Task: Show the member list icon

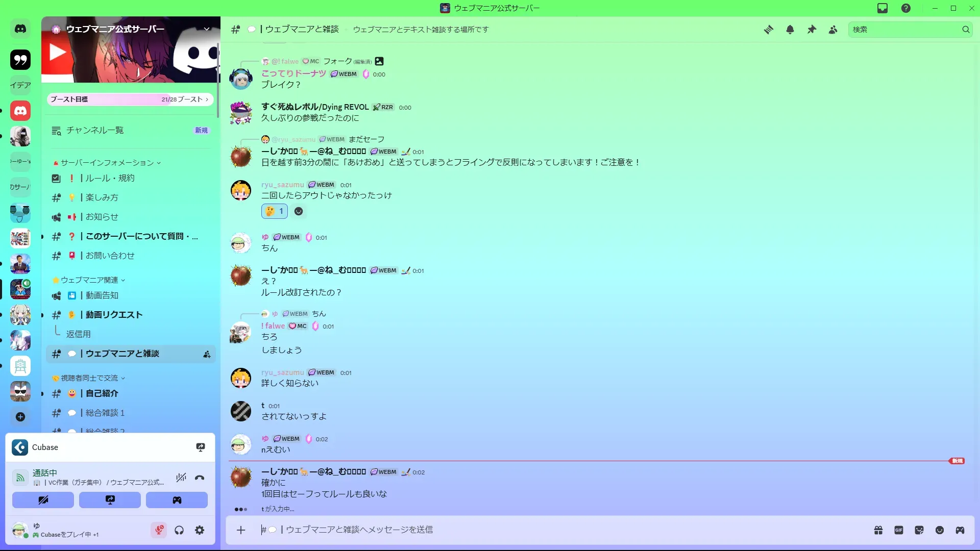Action: point(833,30)
